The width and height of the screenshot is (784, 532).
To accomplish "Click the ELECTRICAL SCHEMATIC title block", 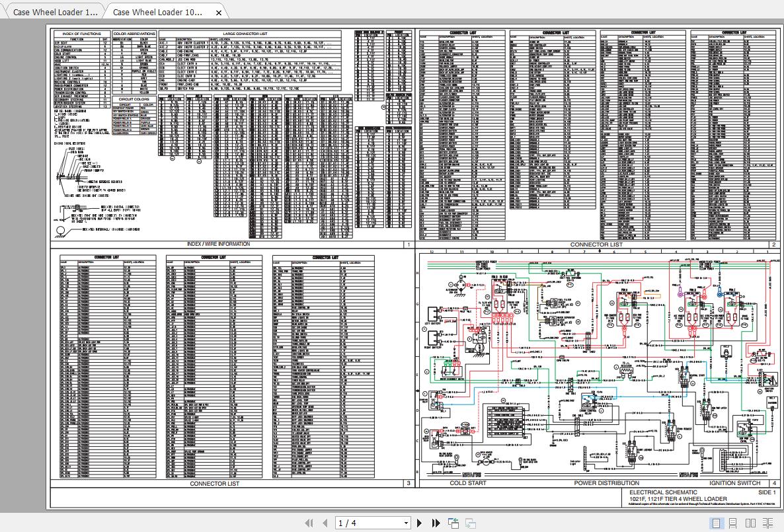I will point(664,494).
